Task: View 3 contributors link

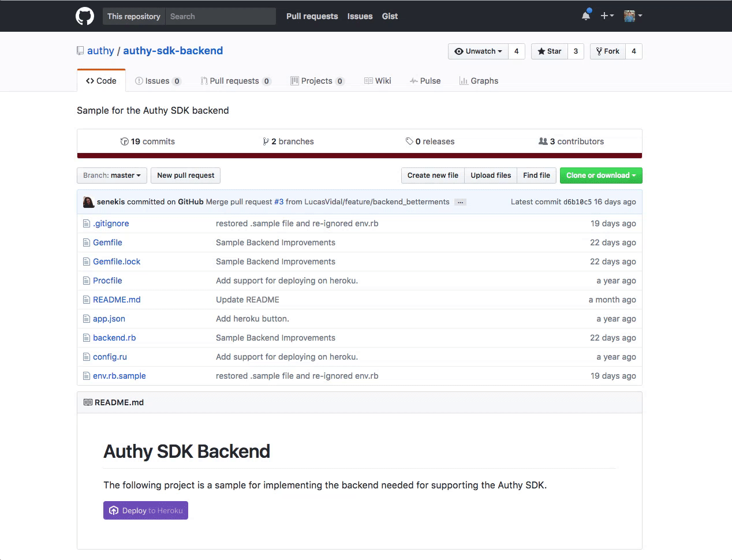Action: point(572,141)
